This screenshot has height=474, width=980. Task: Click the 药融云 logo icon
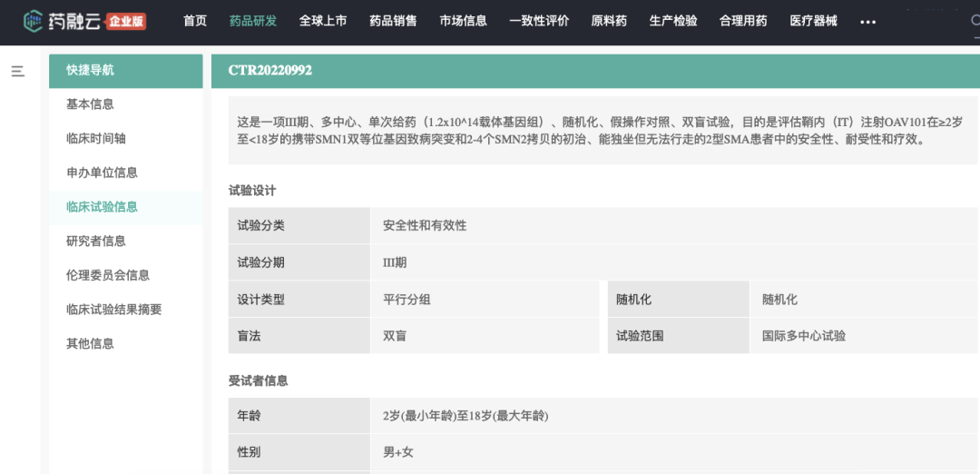tap(34, 21)
